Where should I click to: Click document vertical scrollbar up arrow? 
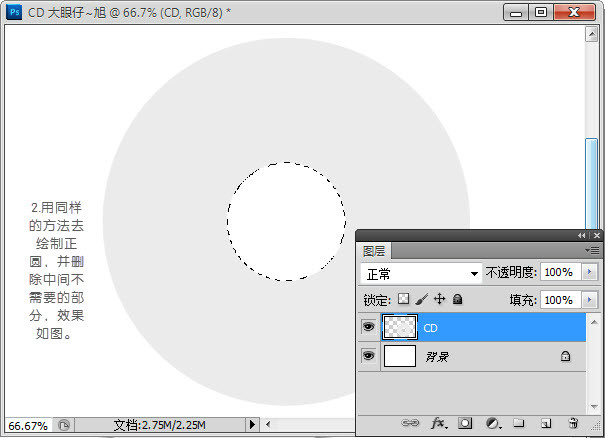(x=591, y=34)
